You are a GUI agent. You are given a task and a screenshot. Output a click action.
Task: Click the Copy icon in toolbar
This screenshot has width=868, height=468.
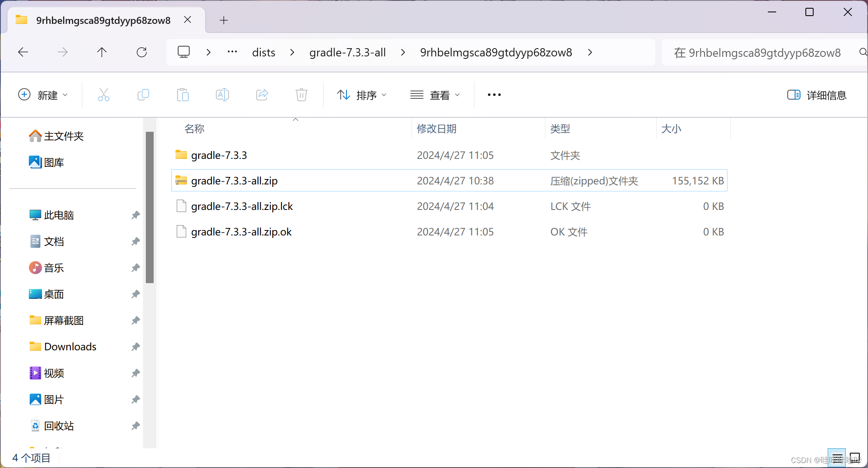[143, 95]
